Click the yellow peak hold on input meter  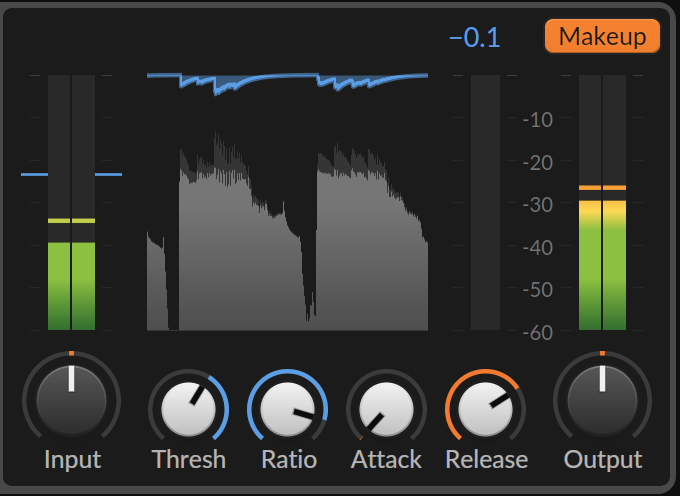tap(72, 221)
